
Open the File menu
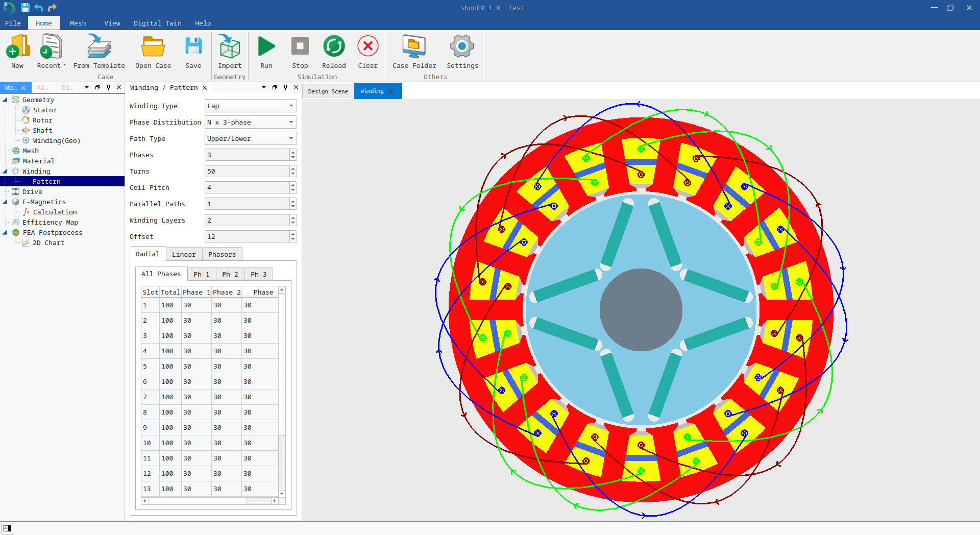[x=13, y=23]
